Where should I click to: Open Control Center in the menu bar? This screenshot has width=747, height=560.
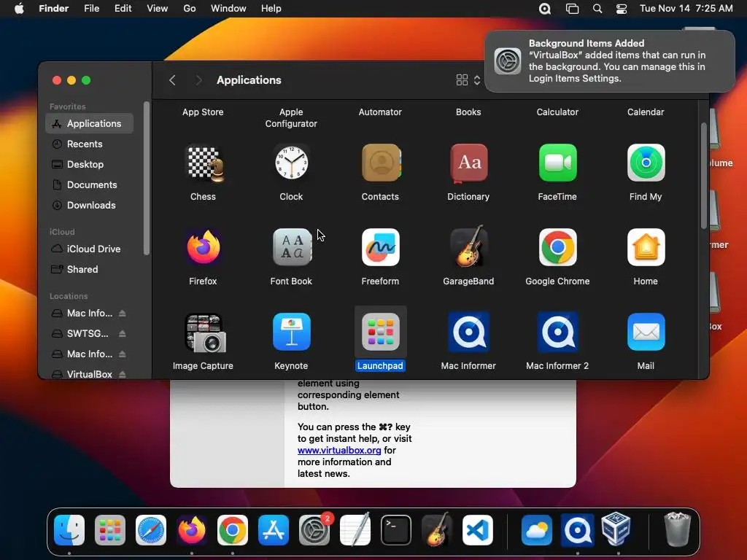coord(622,9)
